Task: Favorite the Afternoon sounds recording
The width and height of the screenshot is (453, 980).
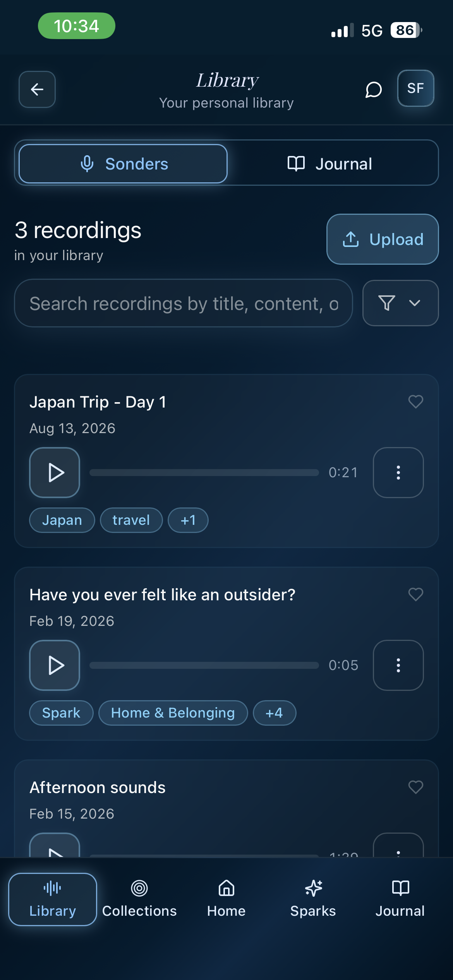Action: point(416,787)
